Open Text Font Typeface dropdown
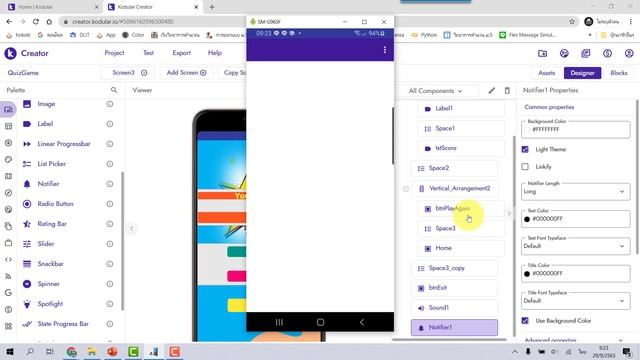This screenshot has width=640, height=360. click(x=576, y=246)
